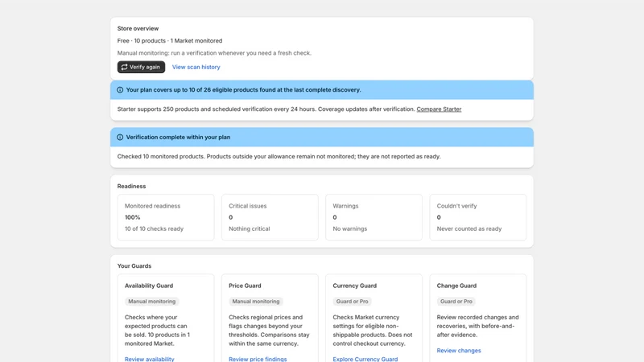Click 'Checked 10 monitored products' message
Screen dimensions: 644x362
point(279,156)
